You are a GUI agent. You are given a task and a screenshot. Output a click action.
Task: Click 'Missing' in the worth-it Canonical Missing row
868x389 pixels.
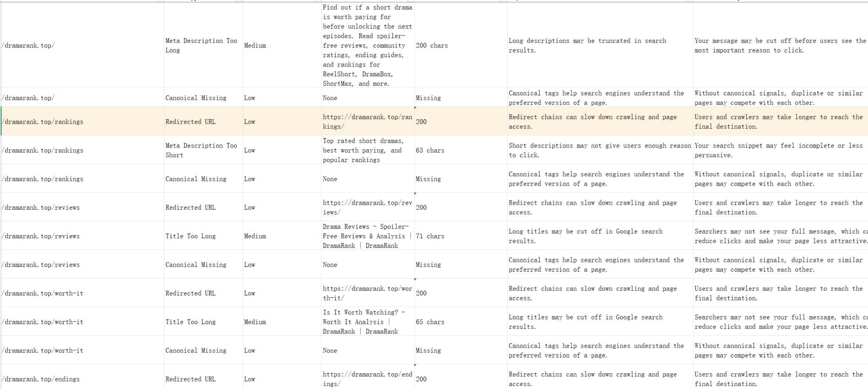428,350
